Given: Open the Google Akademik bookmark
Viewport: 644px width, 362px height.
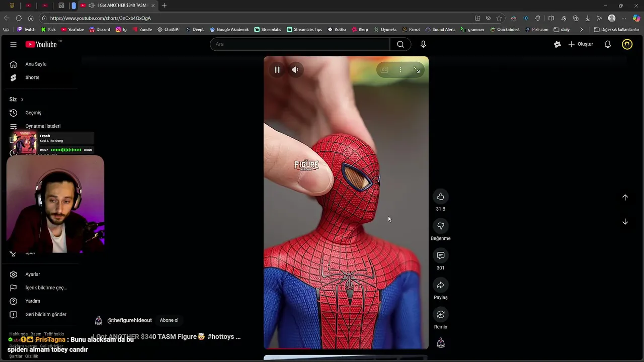Looking at the screenshot, I should pyautogui.click(x=229, y=30).
